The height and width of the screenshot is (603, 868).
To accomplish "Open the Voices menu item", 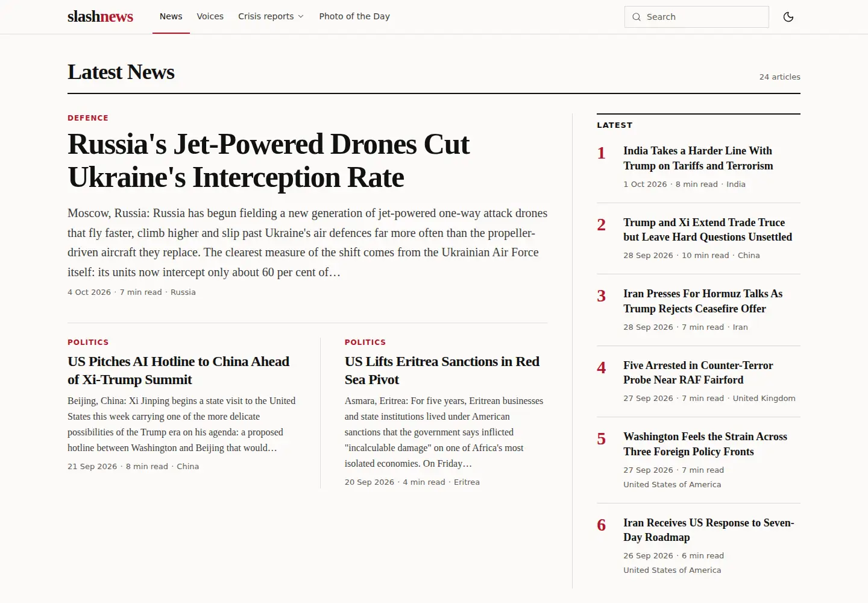I will (x=210, y=16).
